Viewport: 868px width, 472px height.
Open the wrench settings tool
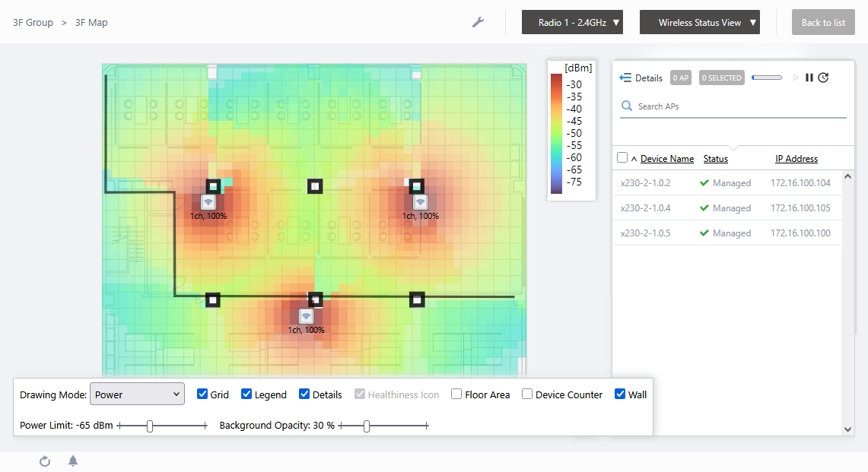tap(478, 22)
